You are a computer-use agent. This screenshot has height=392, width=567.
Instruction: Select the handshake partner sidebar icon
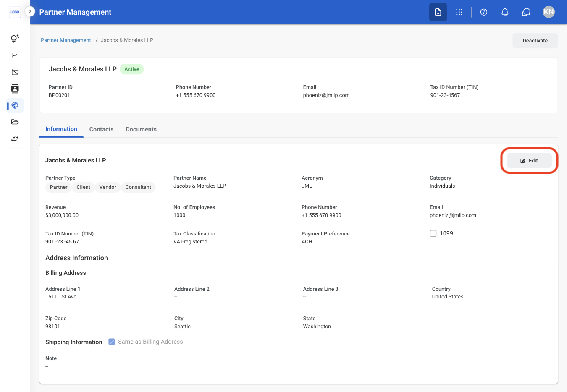point(15,105)
